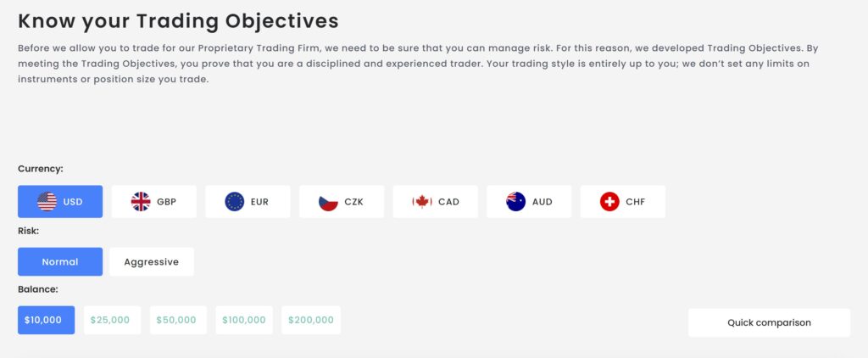
Task: Pick the $50,000 balance
Action: pos(178,321)
